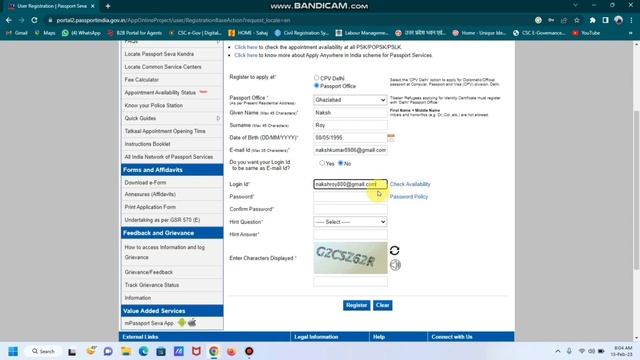Click in the Hint Answer field
Viewport: 640px width, 360px height.
(x=350, y=234)
